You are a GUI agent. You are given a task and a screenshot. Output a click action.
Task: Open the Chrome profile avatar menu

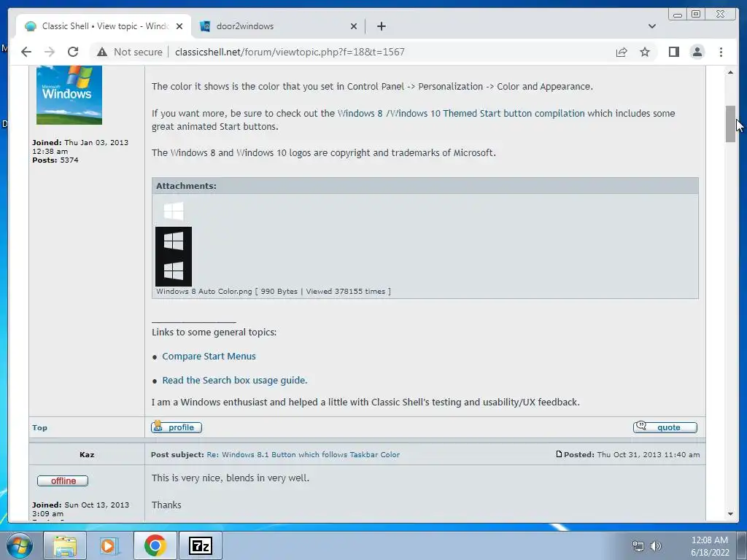tap(697, 52)
